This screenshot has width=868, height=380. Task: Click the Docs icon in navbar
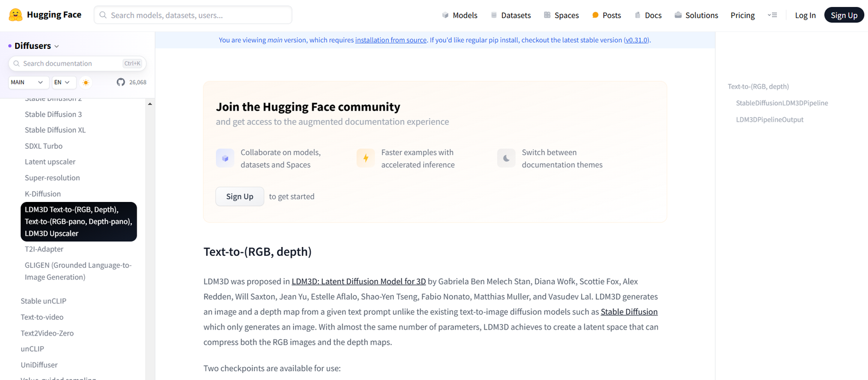coord(637,15)
